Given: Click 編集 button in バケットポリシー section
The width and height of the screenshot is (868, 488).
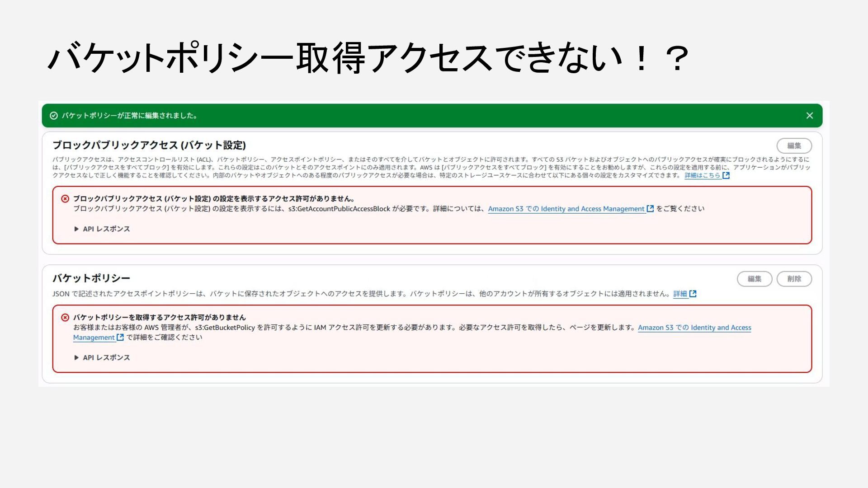Looking at the screenshot, I should 754,279.
